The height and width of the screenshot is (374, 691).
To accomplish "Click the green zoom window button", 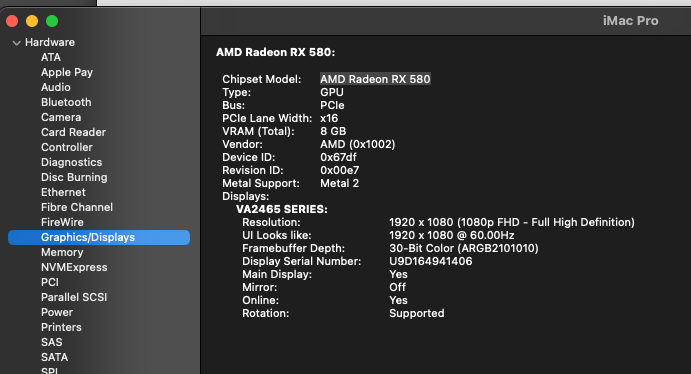I will pyautogui.click(x=52, y=21).
